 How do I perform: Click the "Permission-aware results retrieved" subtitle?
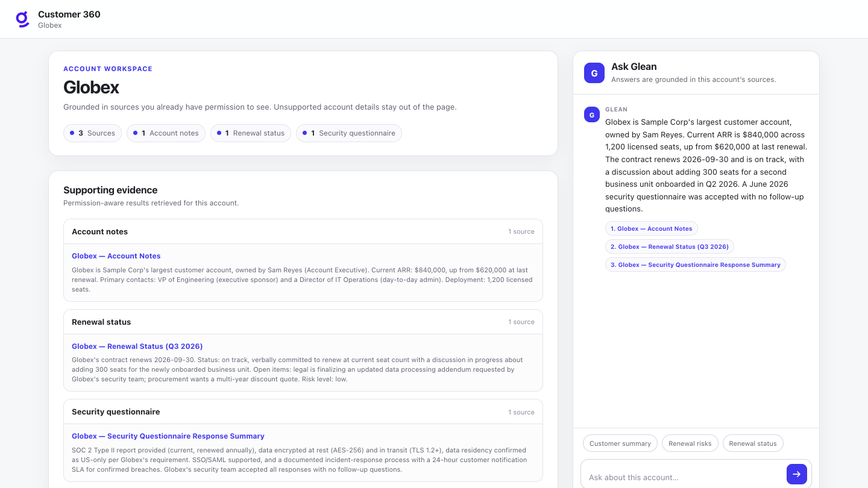[151, 203]
